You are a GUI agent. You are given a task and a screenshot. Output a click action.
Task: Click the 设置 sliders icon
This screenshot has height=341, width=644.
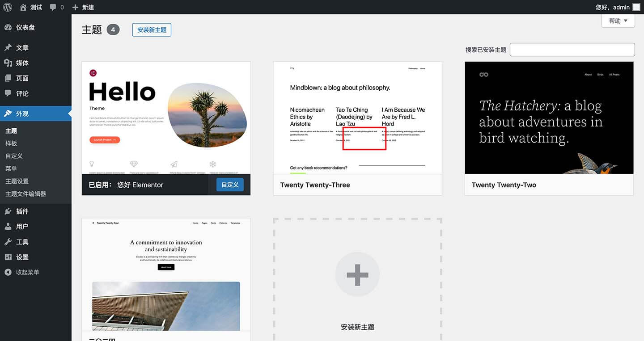pyautogui.click(x=8, y=257)
